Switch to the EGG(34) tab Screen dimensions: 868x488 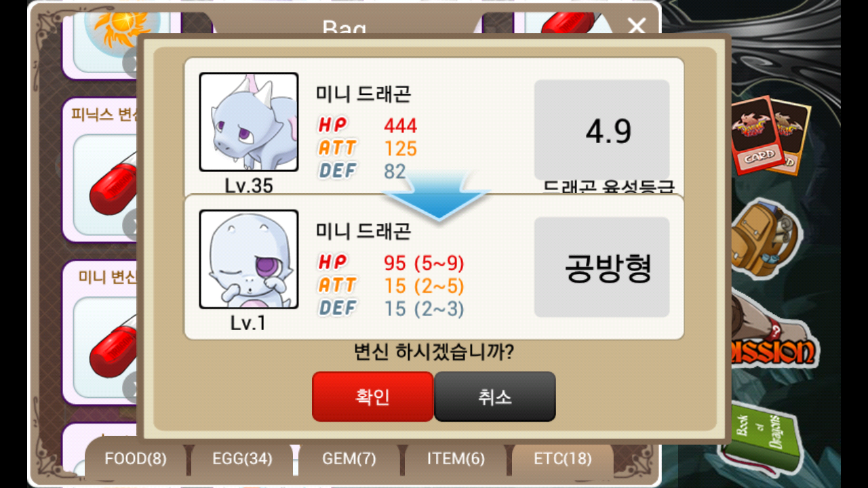pos(242,459)
